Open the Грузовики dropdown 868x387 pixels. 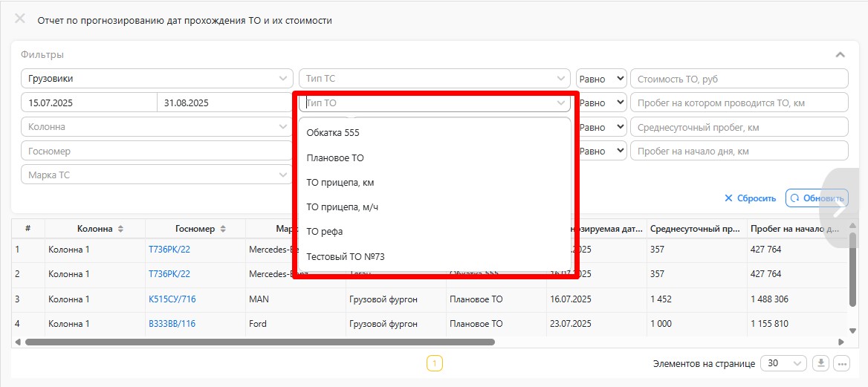click(157, 79)
